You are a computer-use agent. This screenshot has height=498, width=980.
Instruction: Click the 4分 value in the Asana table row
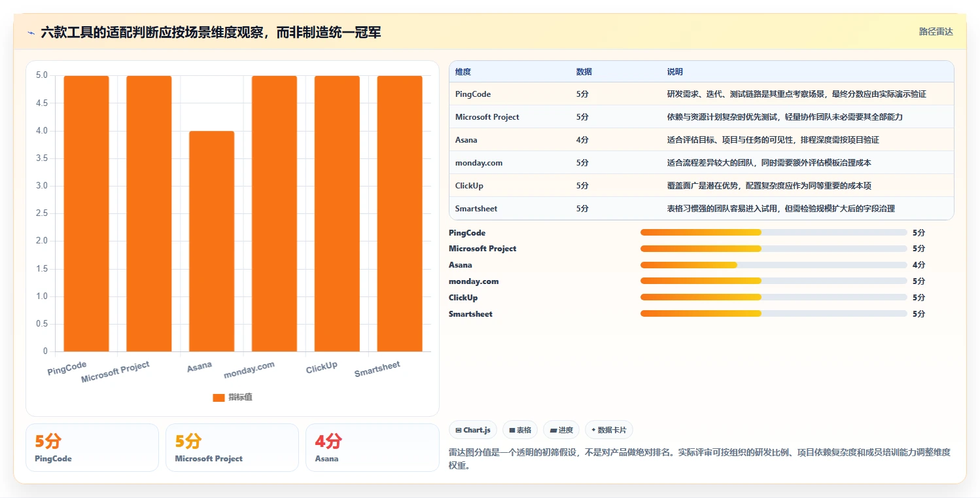pyautogui.click(x=582, y=140)
